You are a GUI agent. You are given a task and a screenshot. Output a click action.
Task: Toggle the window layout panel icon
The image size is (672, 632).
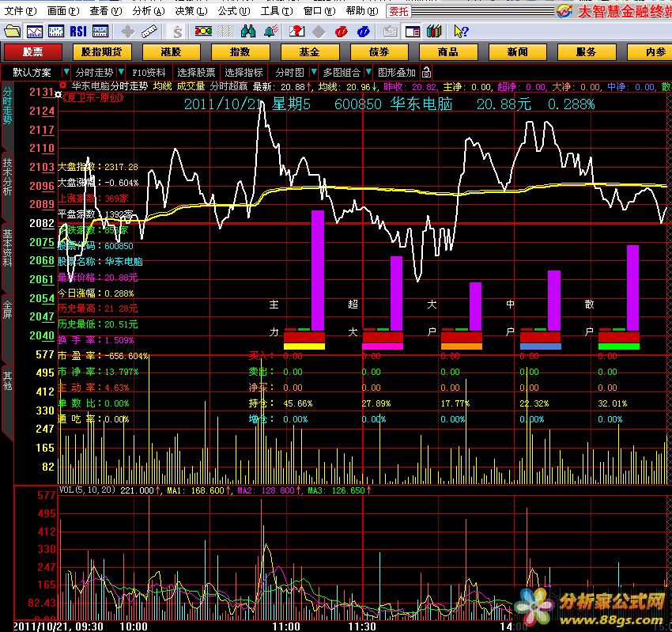[412, 32]
